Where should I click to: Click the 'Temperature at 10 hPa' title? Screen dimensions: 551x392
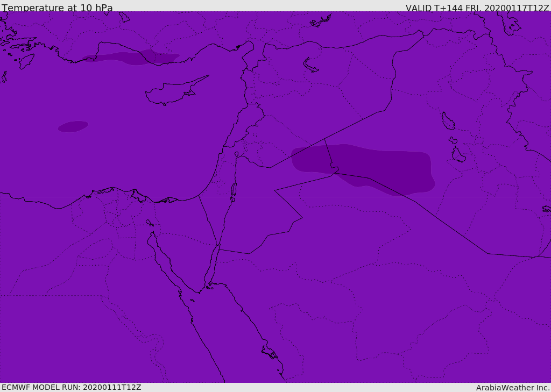(57, 8)
